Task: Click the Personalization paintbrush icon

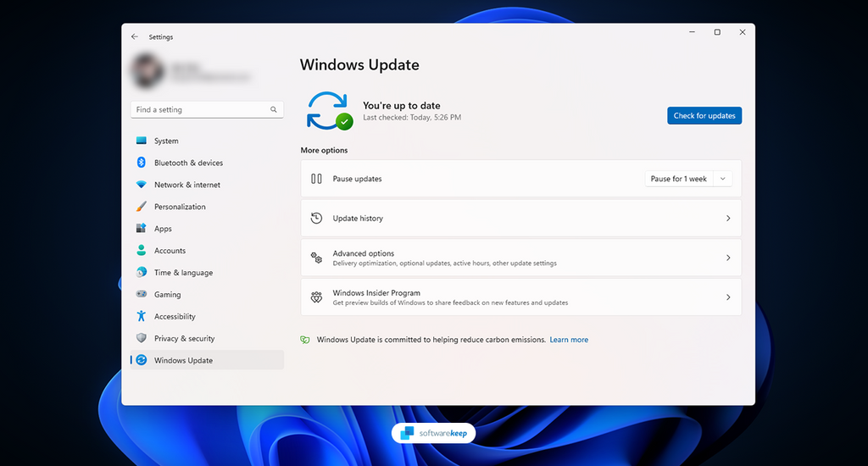Action: coord(142,207)
